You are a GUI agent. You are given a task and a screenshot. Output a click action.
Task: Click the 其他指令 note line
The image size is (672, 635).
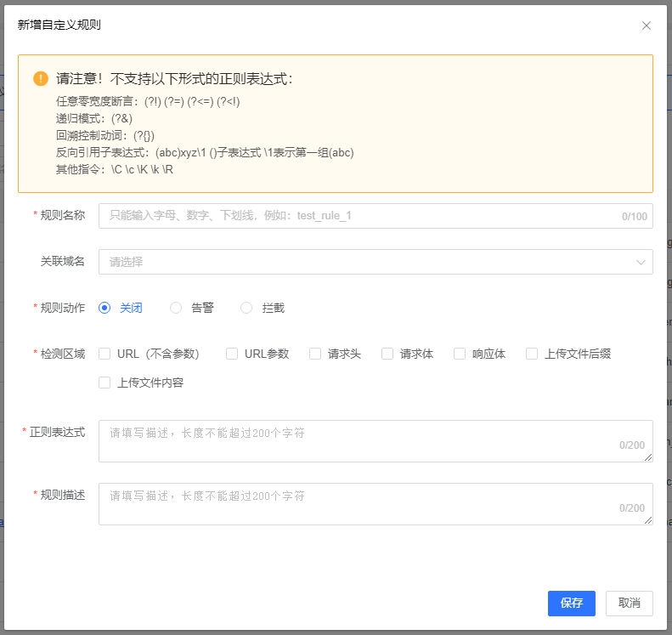pos(115,170)
